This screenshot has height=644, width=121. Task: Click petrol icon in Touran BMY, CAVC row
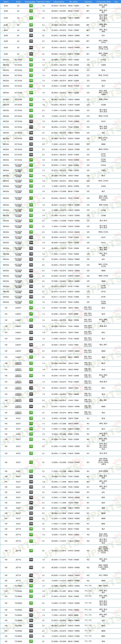31,586
